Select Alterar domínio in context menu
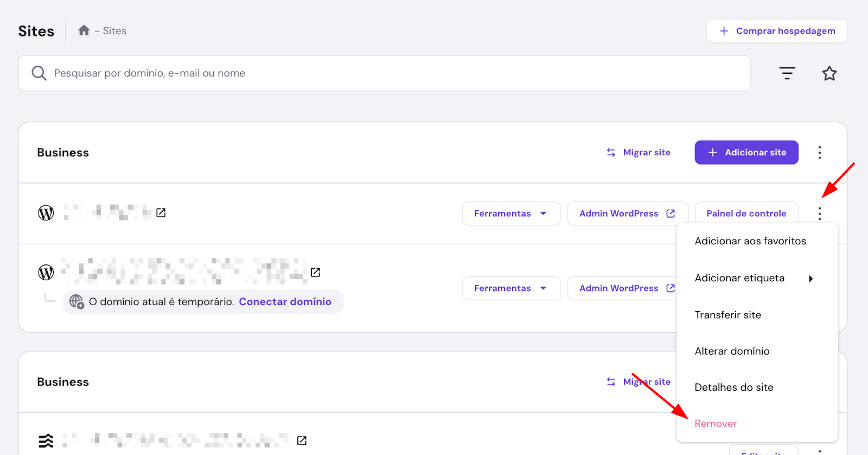Viewport: 868px width, 455px height. click(732, 351)
